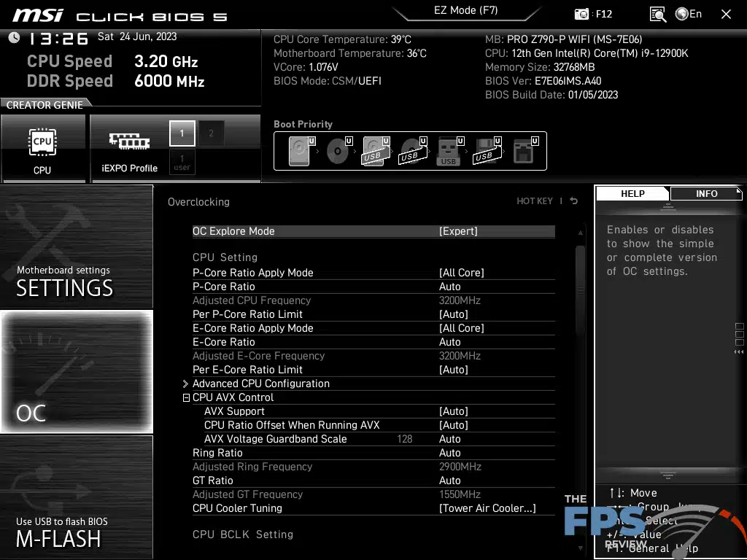Screen dimensions: 747x560
Task: Enable iEXPO profile 1
Action: (182, 133)
